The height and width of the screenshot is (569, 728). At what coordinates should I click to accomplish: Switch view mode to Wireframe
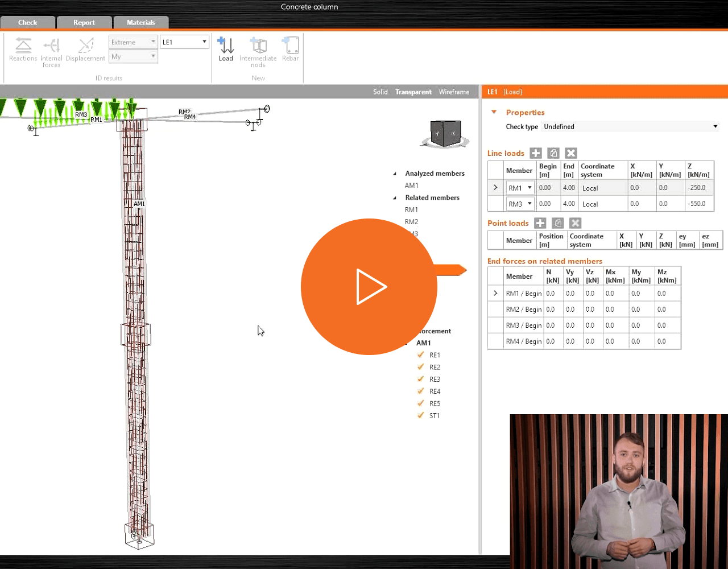click(x=454, y=92)
